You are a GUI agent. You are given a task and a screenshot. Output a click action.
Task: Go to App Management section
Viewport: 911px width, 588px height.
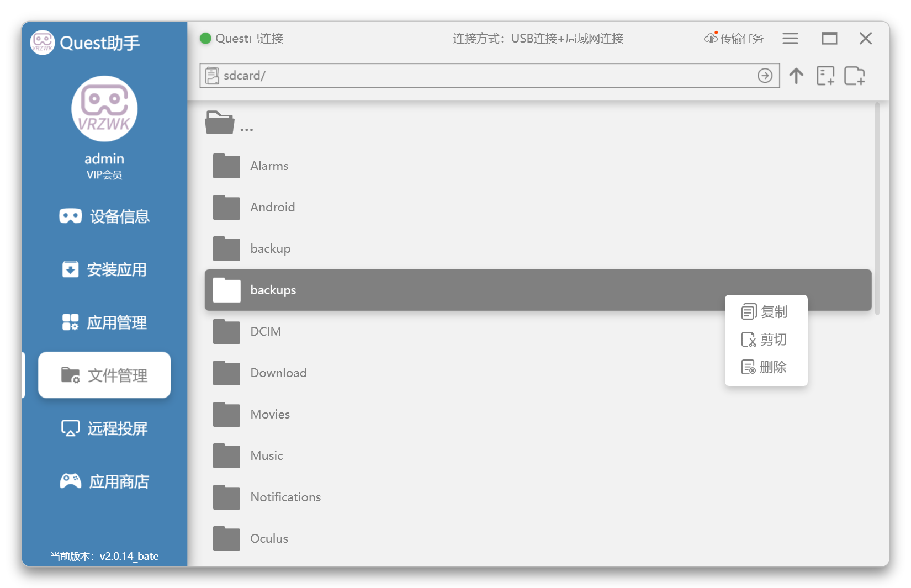click(x=104, y=322)
